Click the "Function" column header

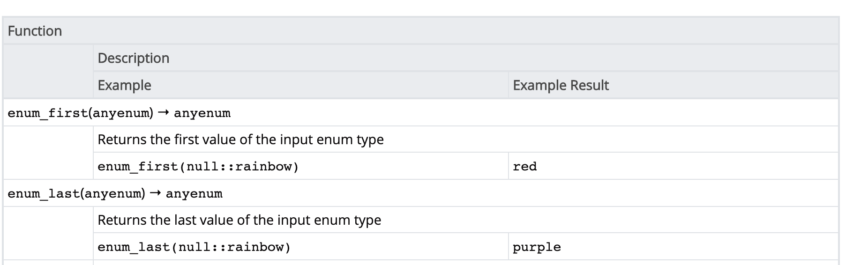pyautogui.click(x=35, y=31)
